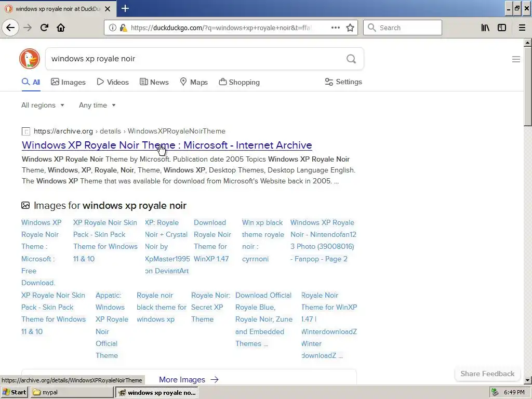Open the Fanpop Nintendofan12 photo link
Screen dimensions: 532x399
tap(323, 241)
